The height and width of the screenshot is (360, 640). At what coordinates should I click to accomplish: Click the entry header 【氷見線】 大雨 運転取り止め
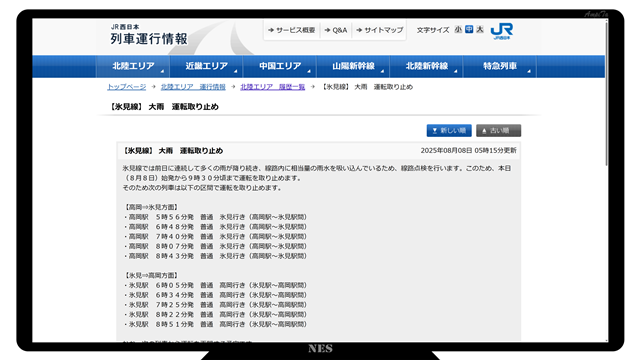click(173, 151)
